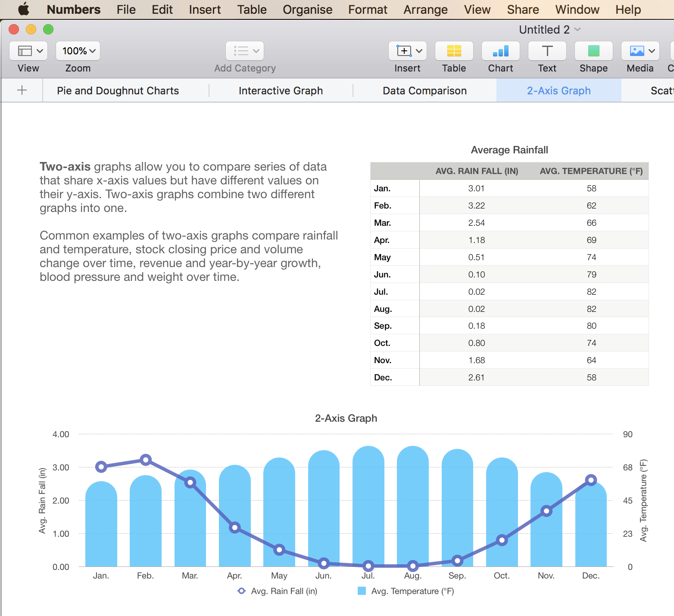This screenshot has width=674, height=616.
Task: Select the 2-Axis Graph chart title
Action: pyautogui.click(x=346, y=418)
